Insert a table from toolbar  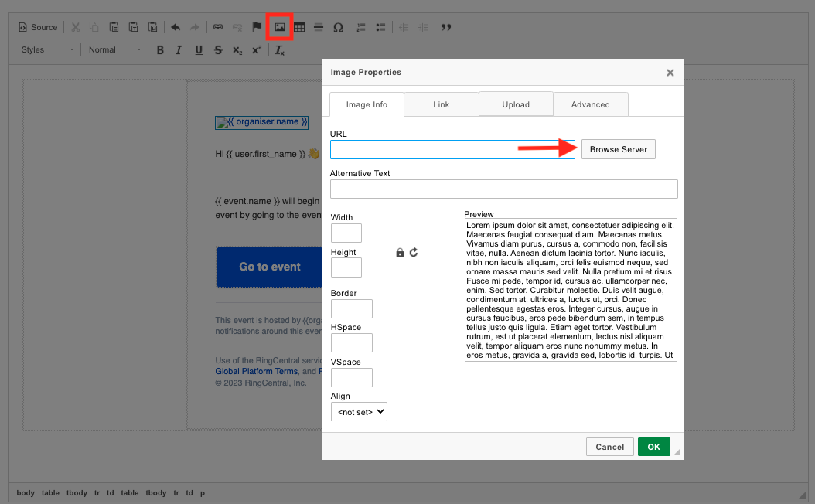coord(299,27)
